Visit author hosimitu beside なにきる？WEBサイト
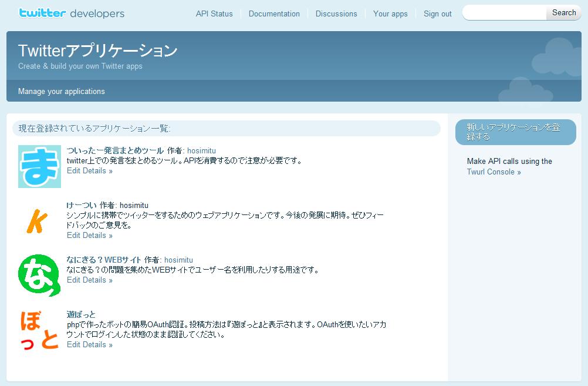 (178, 260)
